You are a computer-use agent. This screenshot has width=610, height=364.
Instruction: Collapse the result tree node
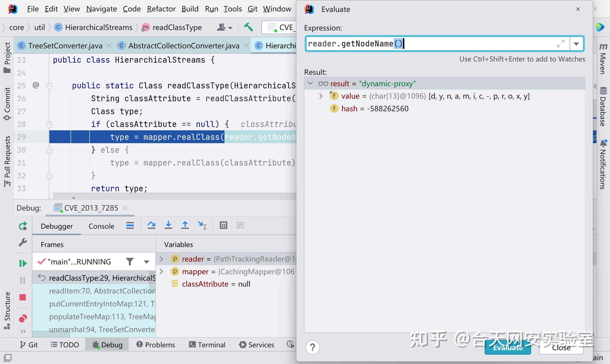(x=310, y=83)
